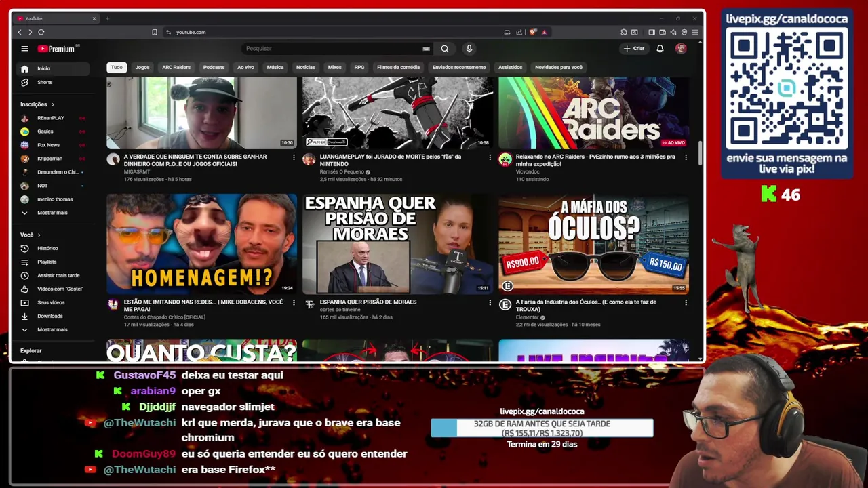Image resolution: width=868 pixels, height=488 pixels.
Task: Open Kripparrian subscription channel
Action: click(52, 159)
